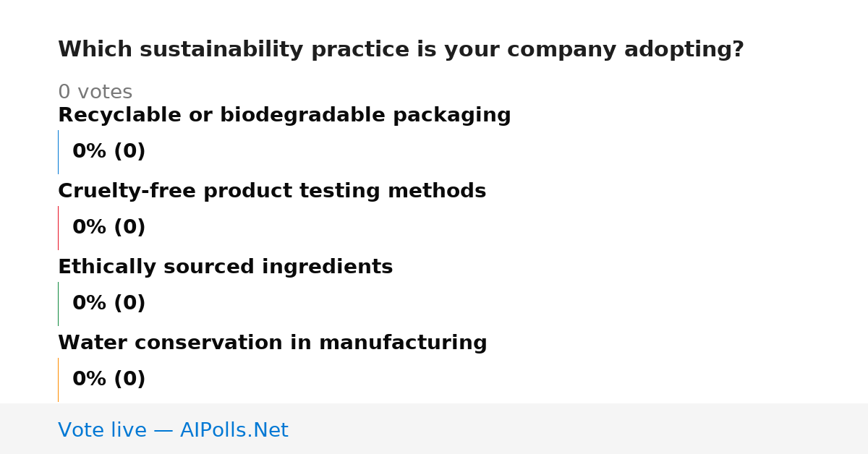Choose Ethically sourced ingredients option
The height and width of the screenshot is (454, 868).
click(x=225, y=267)
